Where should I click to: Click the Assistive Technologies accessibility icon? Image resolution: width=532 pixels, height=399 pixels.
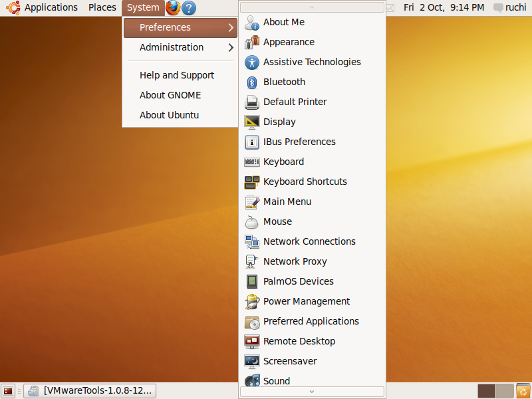click(x=252, y=63)
